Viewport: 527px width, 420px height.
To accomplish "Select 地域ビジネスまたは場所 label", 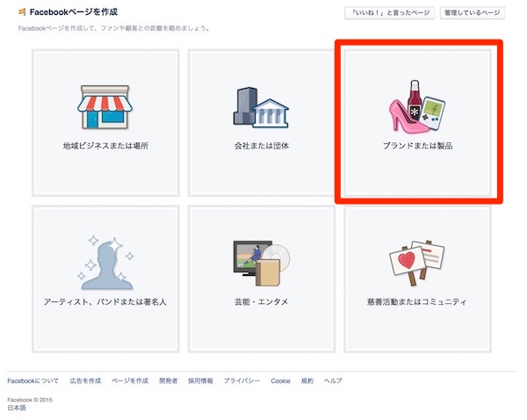I will click(x=105, y=146).
